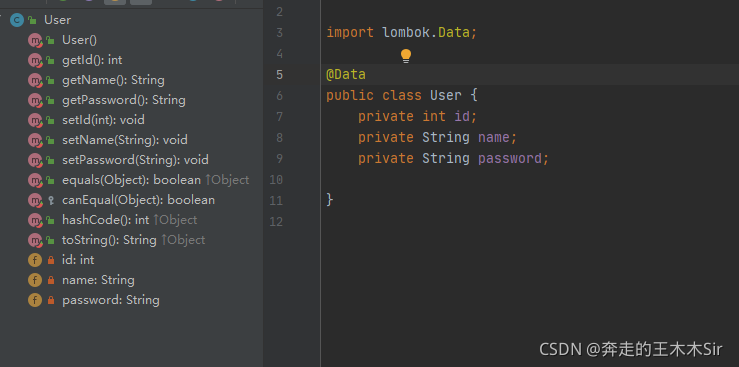
Task: Click the import keyword on line 3
Action: coord(350,33)
